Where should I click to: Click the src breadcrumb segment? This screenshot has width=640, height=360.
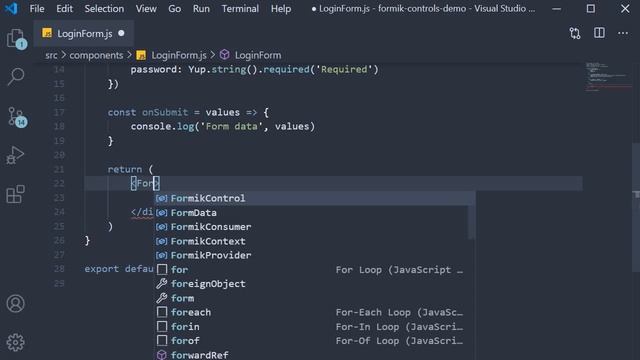click(51, 55)
